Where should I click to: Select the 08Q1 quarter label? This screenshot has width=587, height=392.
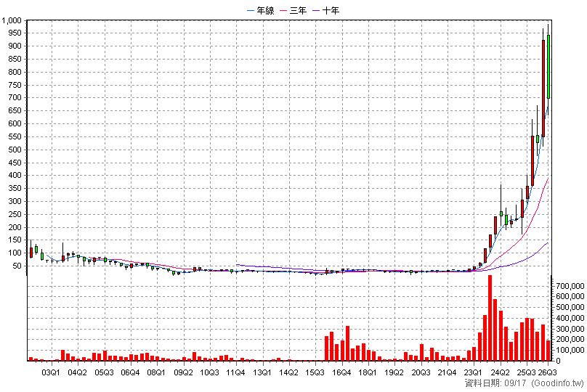pos(156,372)
